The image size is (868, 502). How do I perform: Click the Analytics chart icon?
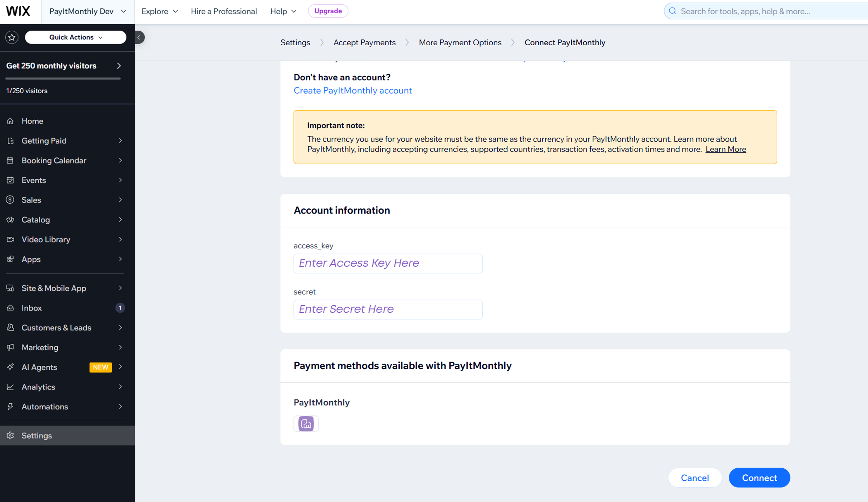coord(10,386)
